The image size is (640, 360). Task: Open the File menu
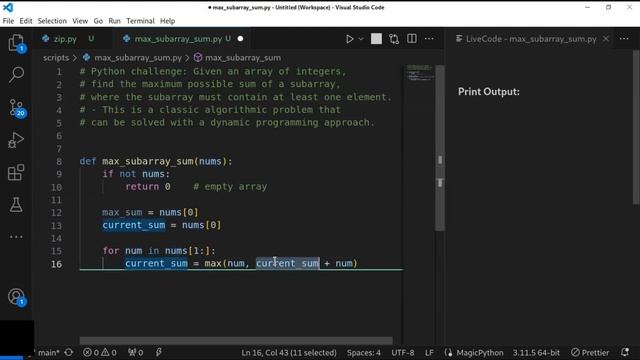tap(8, 21)
